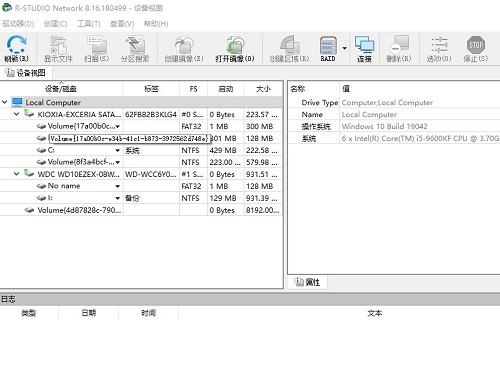Click the Drive Type property row
The image size is (500, 382).
(x=394, y=102)
